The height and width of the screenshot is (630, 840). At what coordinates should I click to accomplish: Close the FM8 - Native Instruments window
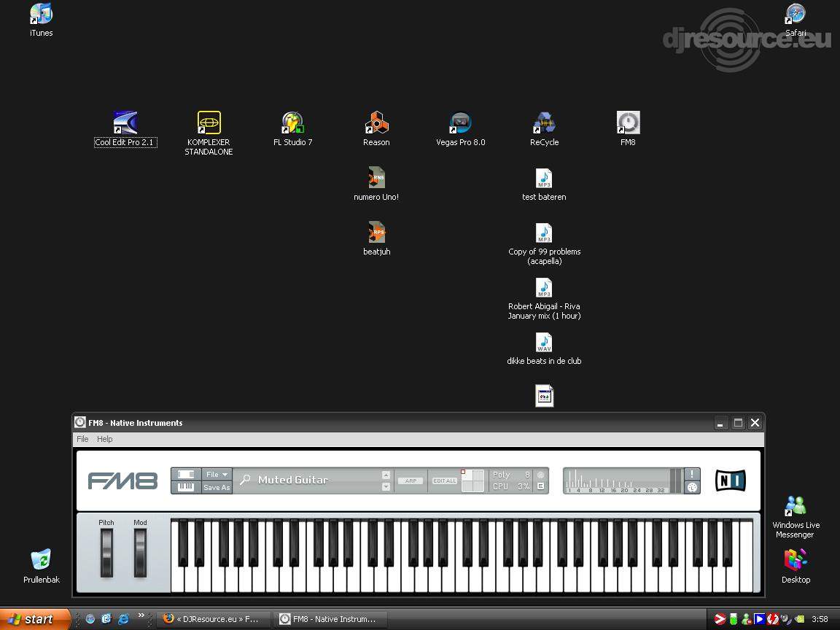(755, 423)
